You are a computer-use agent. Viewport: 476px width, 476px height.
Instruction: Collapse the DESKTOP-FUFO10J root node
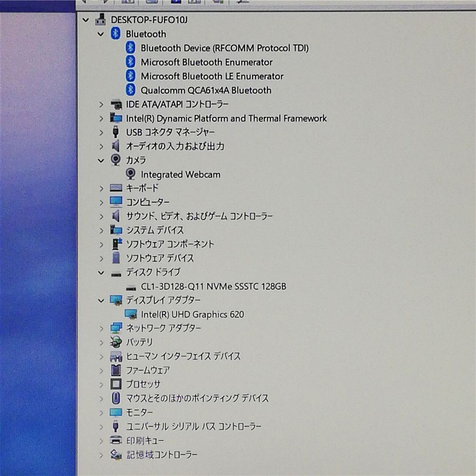tap(86, 20)
